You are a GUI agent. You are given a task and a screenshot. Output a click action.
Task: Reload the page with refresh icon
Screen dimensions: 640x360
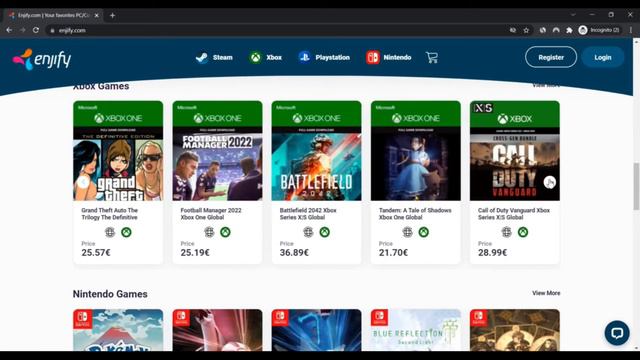click(x=36, y=30)
